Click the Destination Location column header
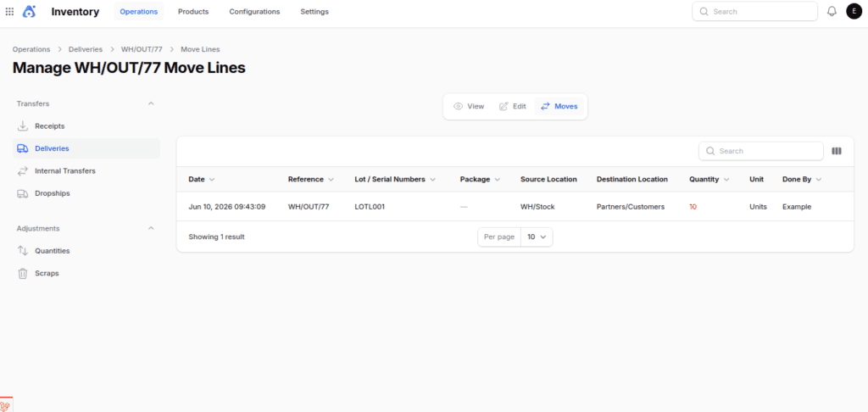The width and height of the screenshot is (868, 412). (632, 180)
